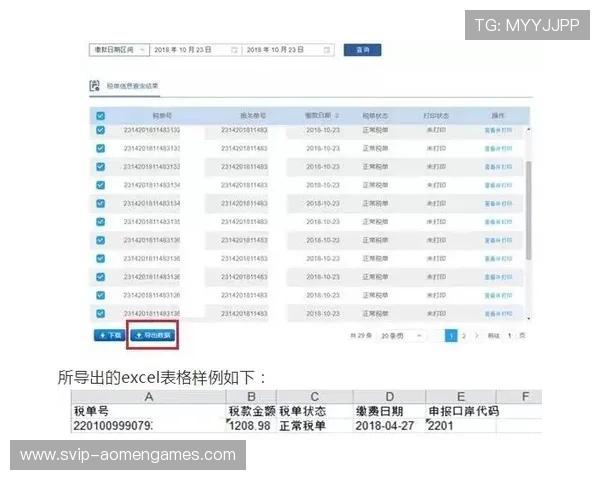Click the document icon beside 税单信息查询结果
The width and height of the screenshot is (600, 480).
(95, 85)
